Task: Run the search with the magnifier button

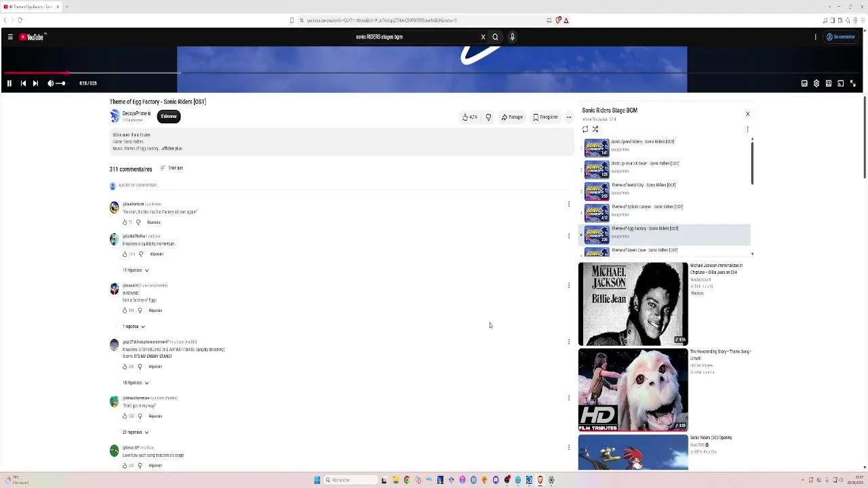Action: (x=495, y=37)
